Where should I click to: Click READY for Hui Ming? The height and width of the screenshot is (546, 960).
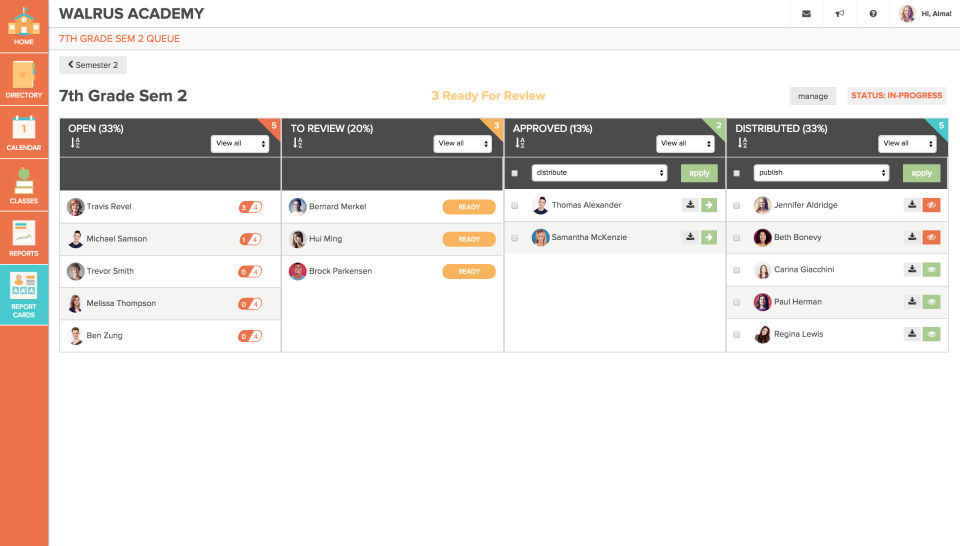[469, 239]
